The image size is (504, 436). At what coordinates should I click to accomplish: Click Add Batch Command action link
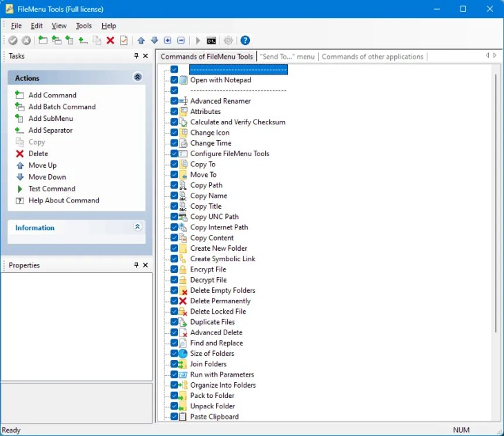62,107
